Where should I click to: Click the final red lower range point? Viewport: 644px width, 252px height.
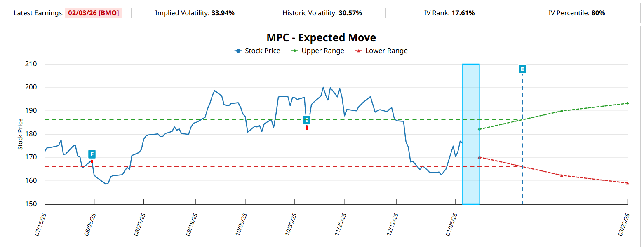(x=627, y=183)
